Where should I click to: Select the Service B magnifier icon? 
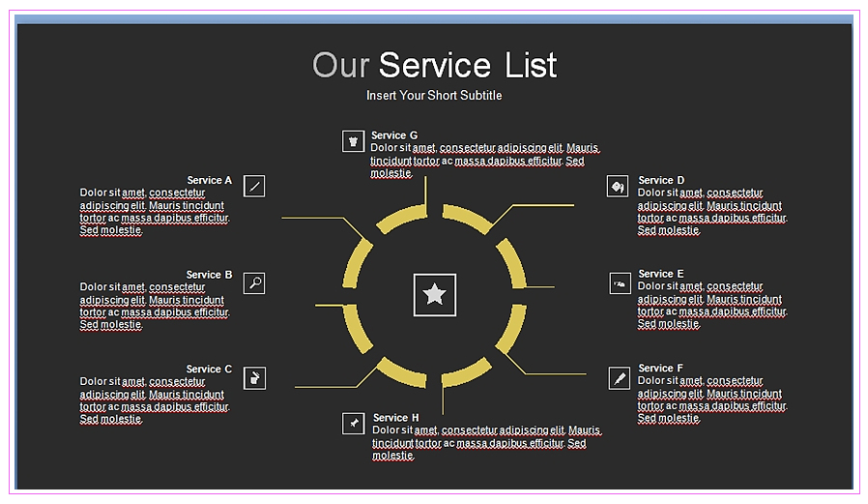tap(254, 283)
